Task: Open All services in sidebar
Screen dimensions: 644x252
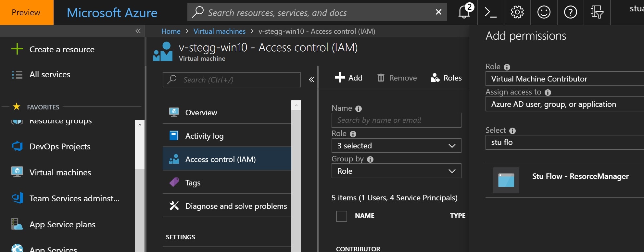Action: point(50,75)
